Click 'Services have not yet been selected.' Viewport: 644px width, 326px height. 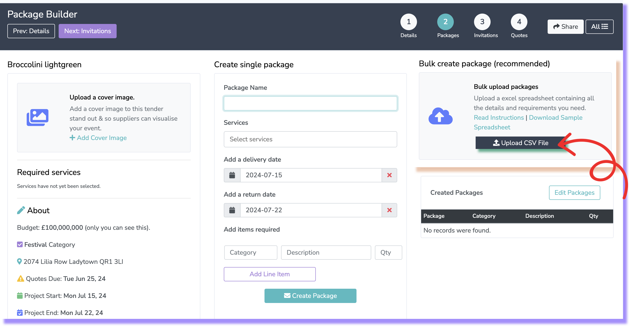58,186
